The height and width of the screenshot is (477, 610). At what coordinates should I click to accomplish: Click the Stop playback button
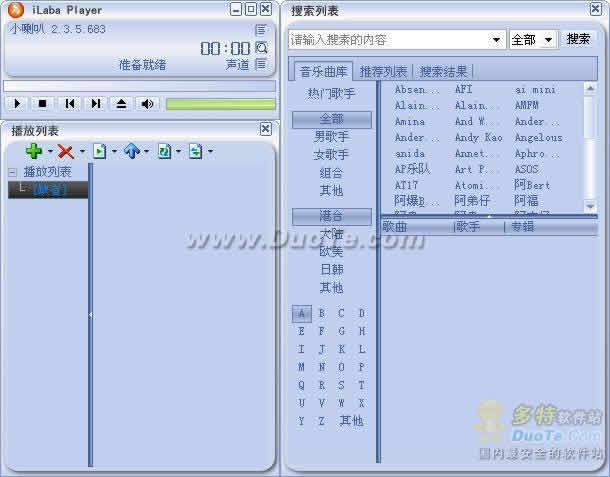tap(43, 104)
